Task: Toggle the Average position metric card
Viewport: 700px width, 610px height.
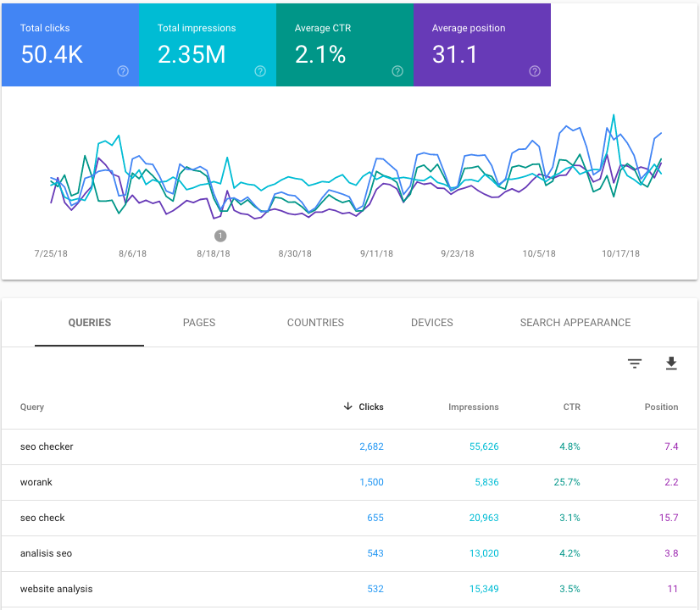Action: point(481,38)
